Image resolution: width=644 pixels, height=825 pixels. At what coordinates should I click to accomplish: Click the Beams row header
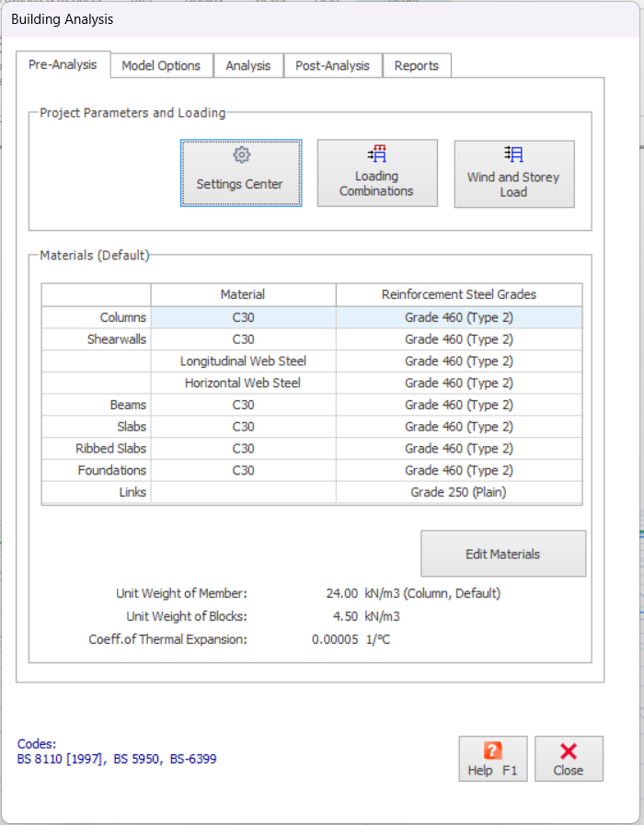click(97, 405)
